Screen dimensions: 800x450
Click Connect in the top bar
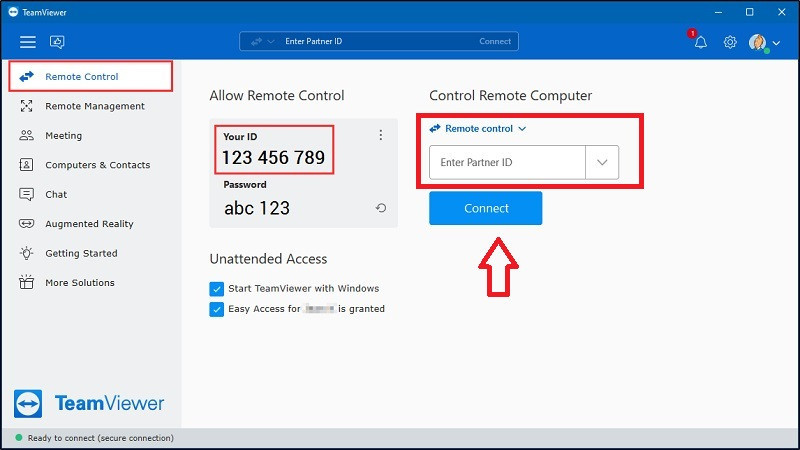[495, 41]
